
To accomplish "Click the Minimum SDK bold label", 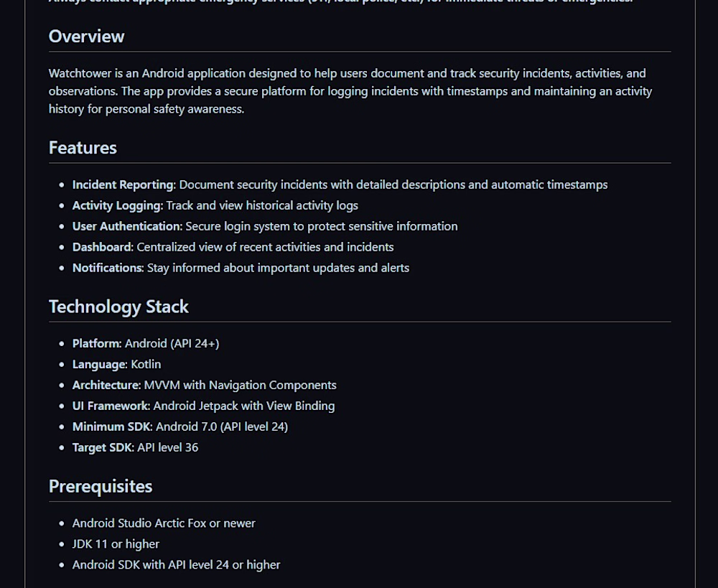I will 113,426.
